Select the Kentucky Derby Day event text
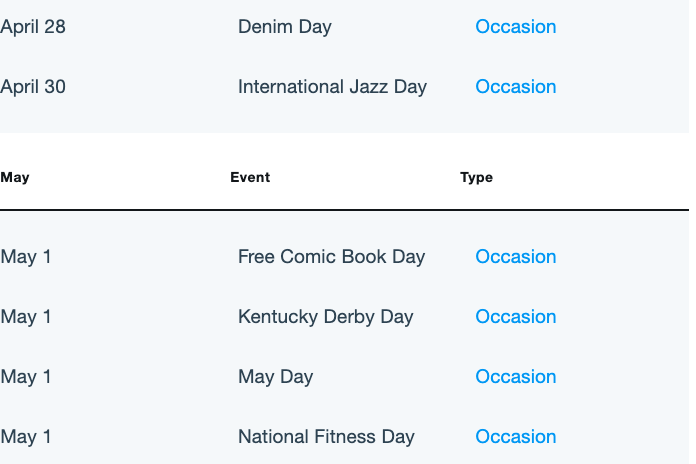This screenshot has height=464, width=696. [x=325, y=317]
